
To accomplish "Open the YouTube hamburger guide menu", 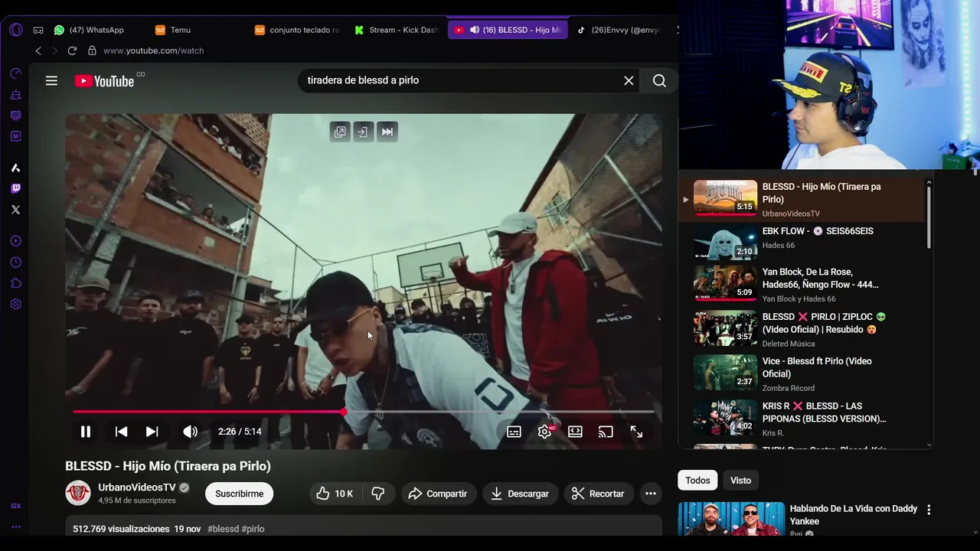I will pos(51,80).
